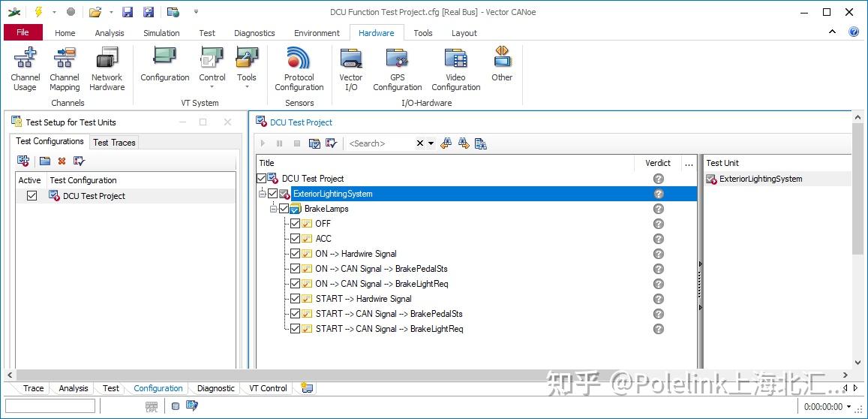Switch to the Trace desktop tab
868x419 pixels.
click(33, 388)
